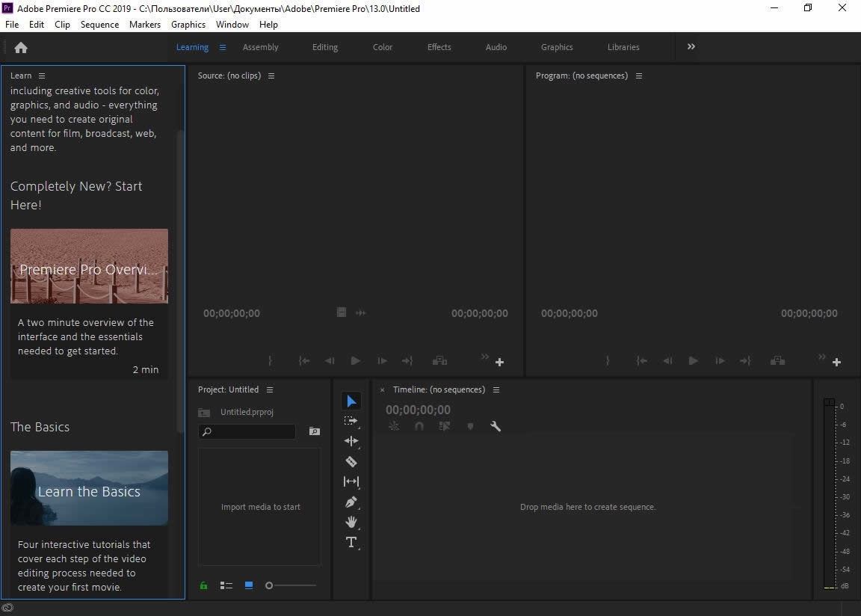Step back one frame in Program monitor
Viewport: 861px width, 616px height.
(667, 361)
